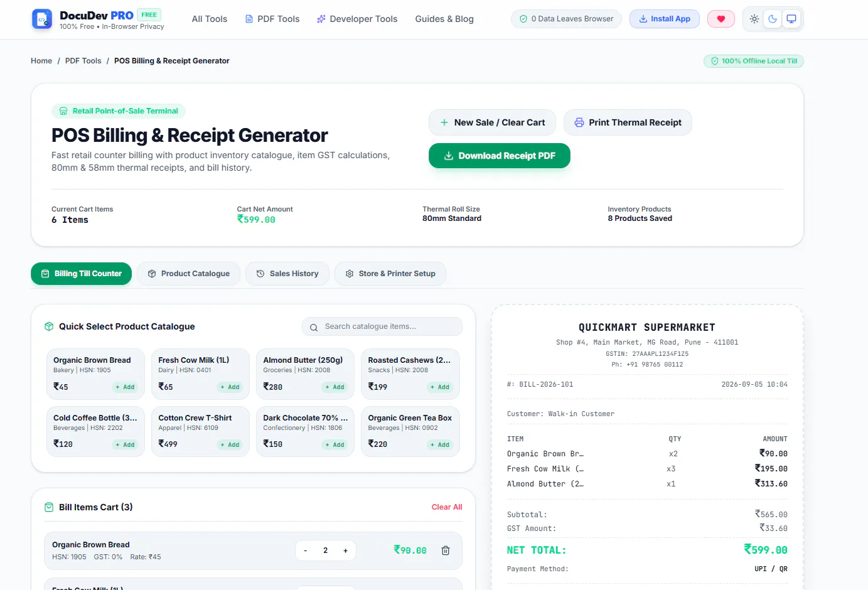Add Cotton Crew T-Shirt to cart
868x590 pixels.
coord(230,444)
